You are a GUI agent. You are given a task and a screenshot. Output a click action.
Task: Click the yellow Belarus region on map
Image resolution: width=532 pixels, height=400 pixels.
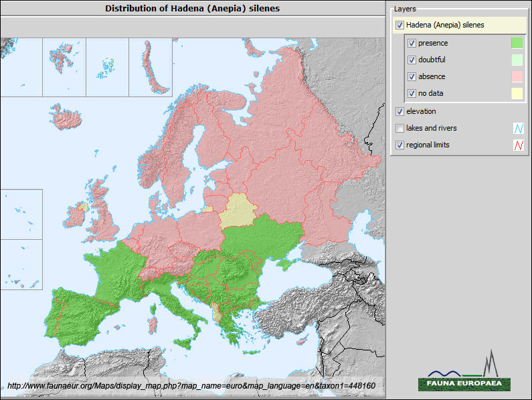pyautogui.click(x=238, y=211)
